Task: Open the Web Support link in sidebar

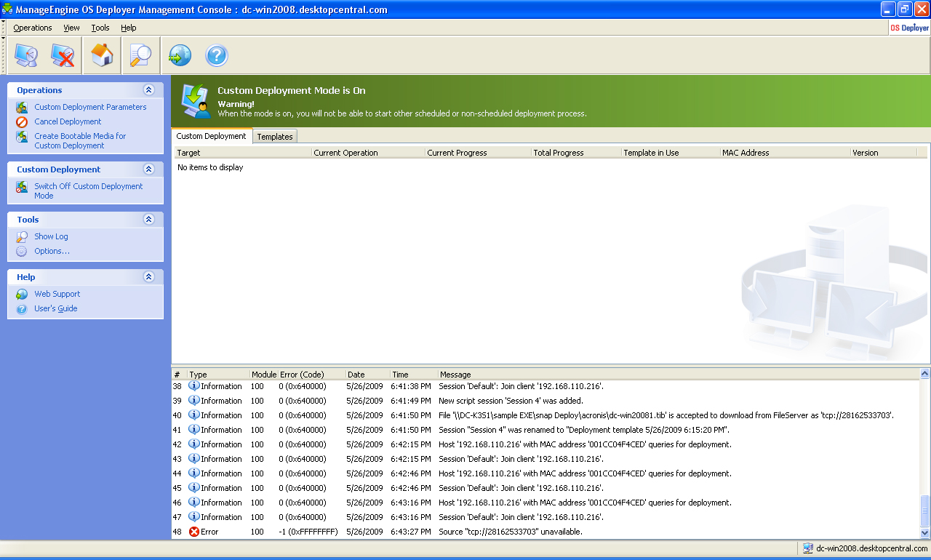Action: coord(57,294)
